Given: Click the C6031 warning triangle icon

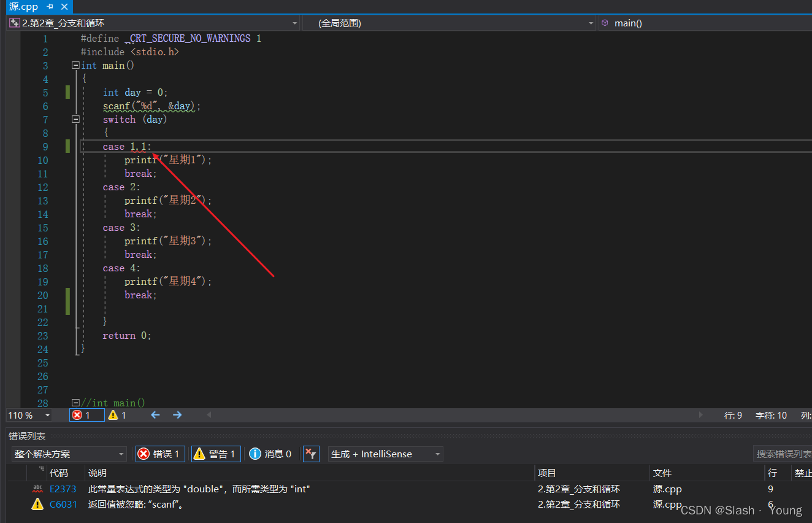Looking at the screenshot, I should pos(37,505).
